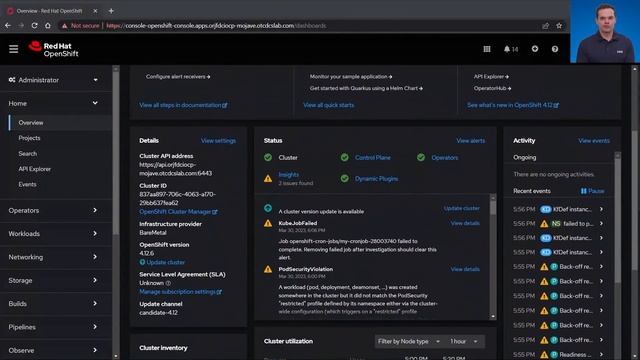Open Manage subscription settings link
Image resolution: width=640 pixels, height=360 pixels.
[x=180, y=292]
